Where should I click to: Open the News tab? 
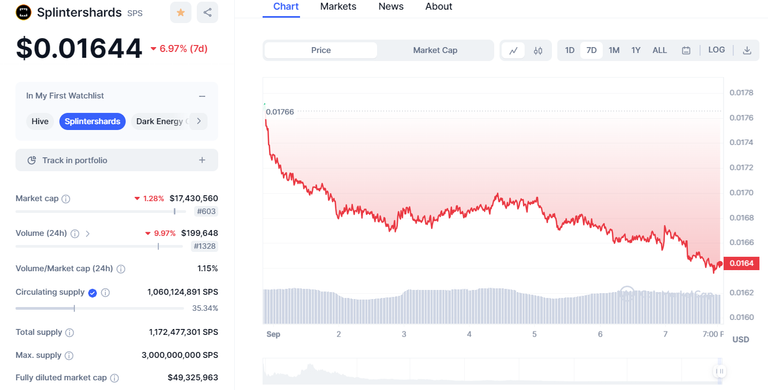[391, 7]
